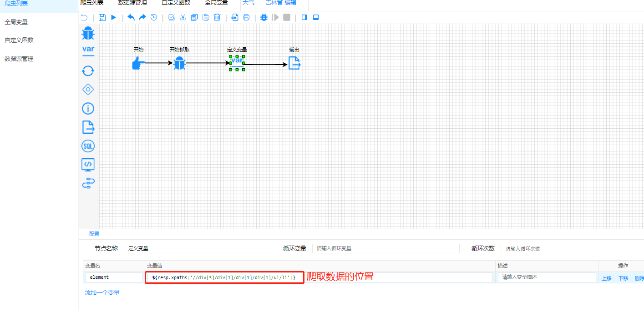Viewport: 644px width, 322px height.
Task: Toggle the bottom panel view icon
Action: point(316,17)
